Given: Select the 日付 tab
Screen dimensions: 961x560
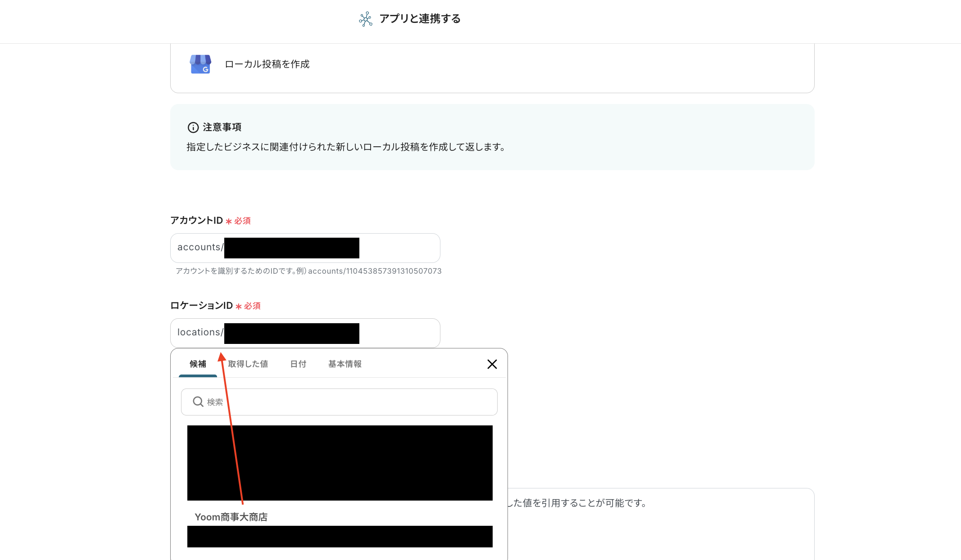Looking at the screenshot, I should (x=298, y=364).
